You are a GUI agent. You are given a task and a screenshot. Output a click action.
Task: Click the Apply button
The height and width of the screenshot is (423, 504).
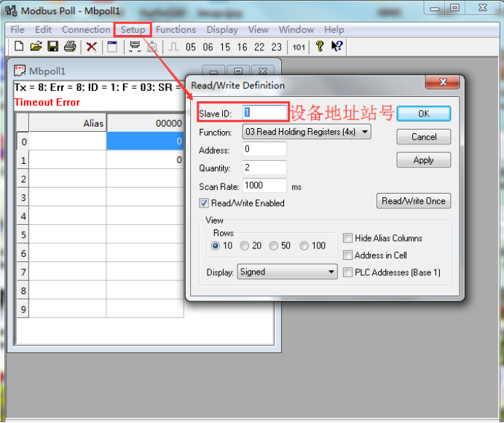click(423, 160)
